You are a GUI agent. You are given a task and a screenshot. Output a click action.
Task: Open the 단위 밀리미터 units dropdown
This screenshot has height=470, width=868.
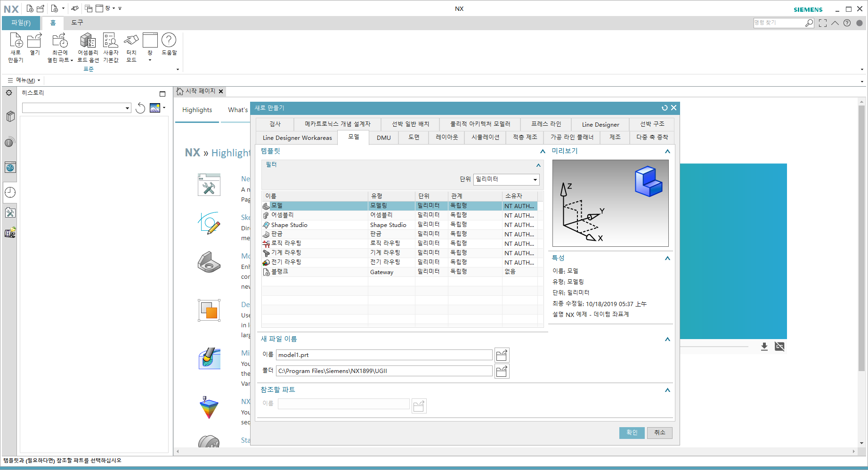(506, 179)
